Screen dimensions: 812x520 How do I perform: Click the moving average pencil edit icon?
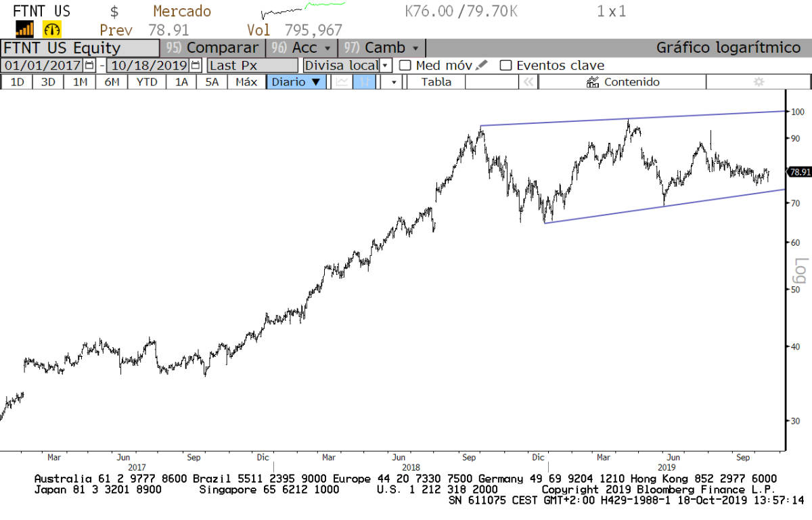[481, 65]
